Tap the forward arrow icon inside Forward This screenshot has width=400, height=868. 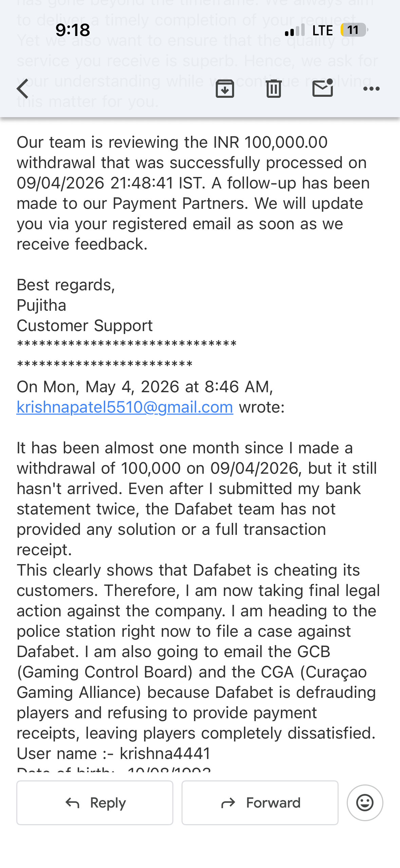tap(228, 803)
